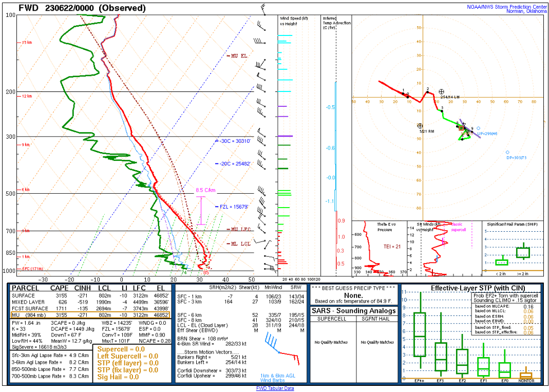
Task: Click the Effective-Layer STP (with CIN) title
Action: [x=470, y=288]
